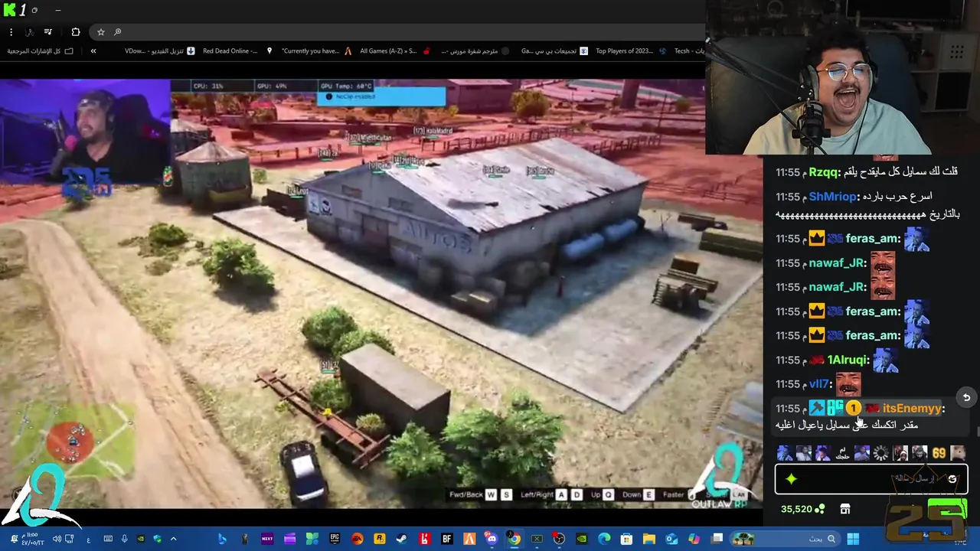980x551 pixels.
Task: Click the zoom magnifier icon in address bar
Action: [x=117, y=32]
